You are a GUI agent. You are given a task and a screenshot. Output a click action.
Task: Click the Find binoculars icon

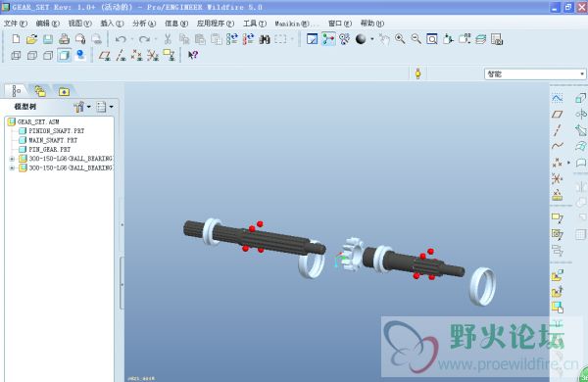265,39
